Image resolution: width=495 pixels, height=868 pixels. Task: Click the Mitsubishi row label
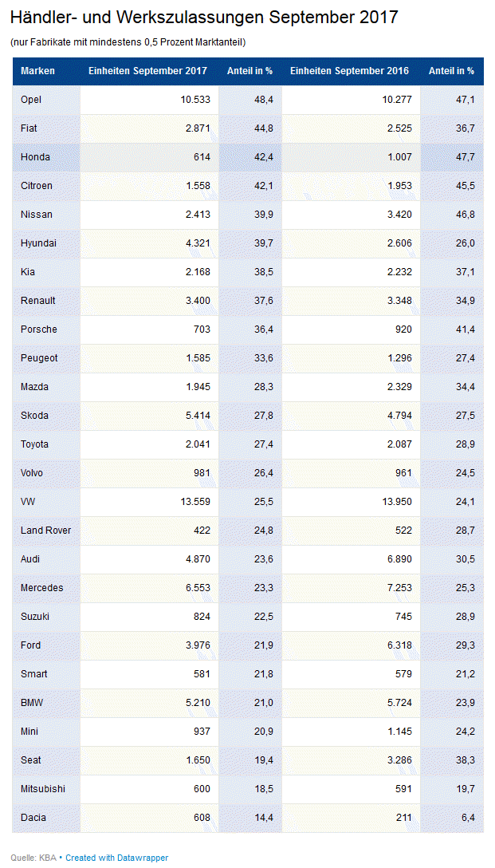[43, 789]
